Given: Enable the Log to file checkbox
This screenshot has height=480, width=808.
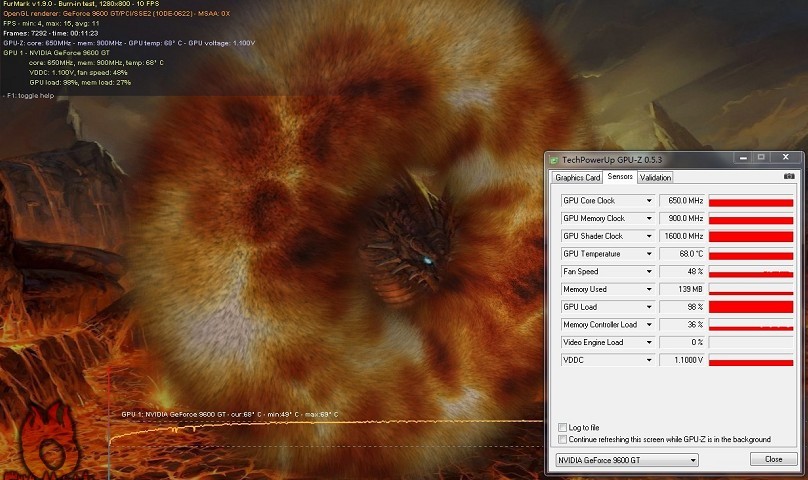Looking at the screenshot, I should point(562,427).
